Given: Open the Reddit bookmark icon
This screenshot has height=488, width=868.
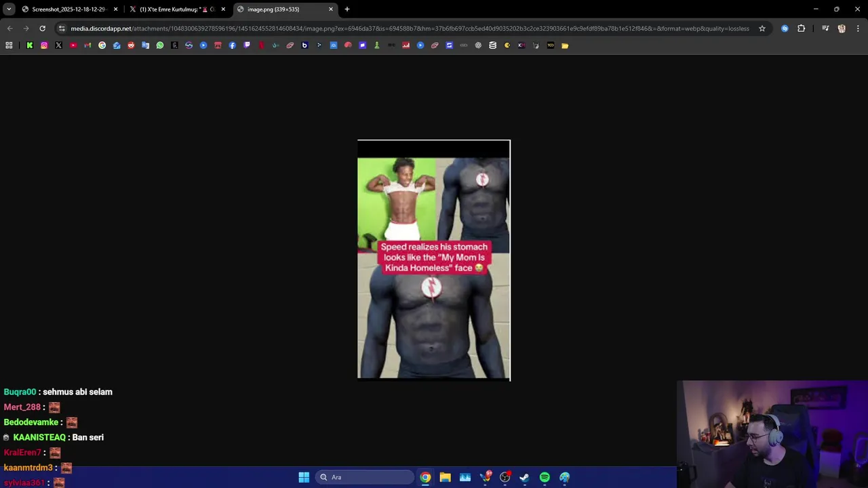Looking at the screenshot, I should click(131, 45).
